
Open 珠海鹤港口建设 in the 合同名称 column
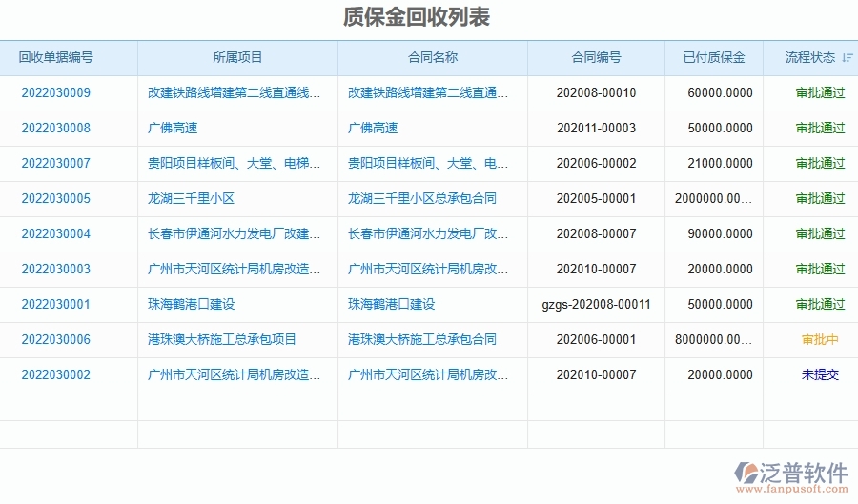click(391, 305)
